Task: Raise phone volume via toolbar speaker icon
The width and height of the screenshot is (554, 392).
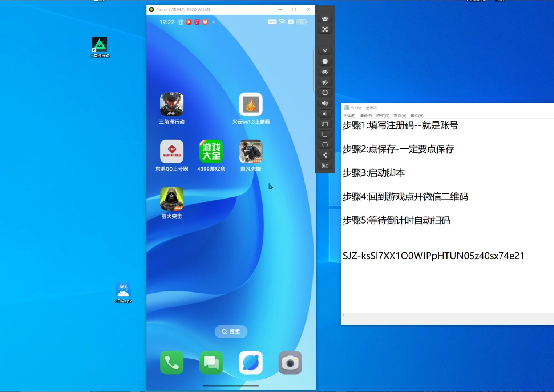Action: coord(325,103)
